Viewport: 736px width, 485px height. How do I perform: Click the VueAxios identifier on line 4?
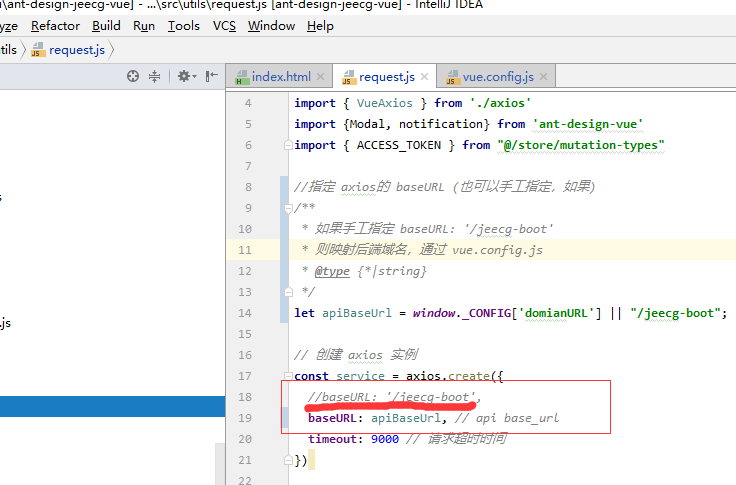pos(384,103)
